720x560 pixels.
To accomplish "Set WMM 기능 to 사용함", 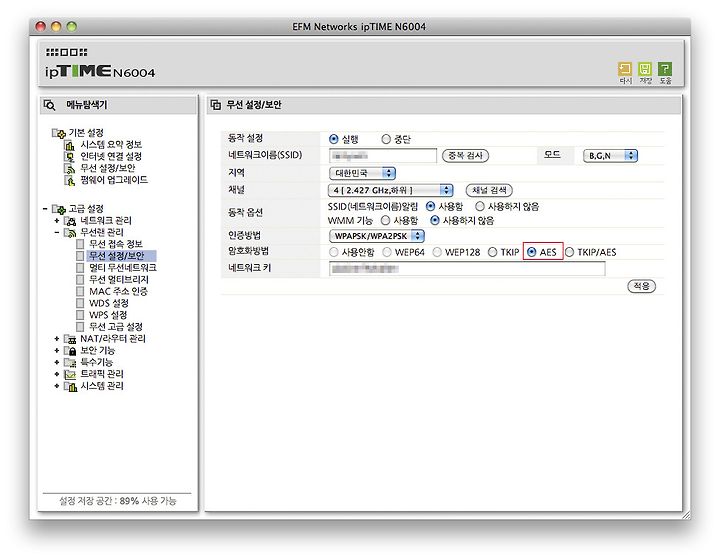I will 385,221.
